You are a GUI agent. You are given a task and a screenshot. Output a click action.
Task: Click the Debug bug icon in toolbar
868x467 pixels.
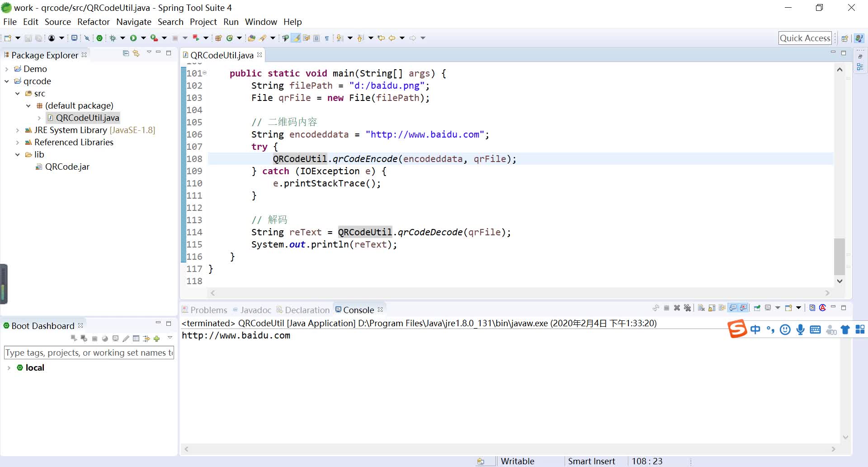tap(113, 38)
